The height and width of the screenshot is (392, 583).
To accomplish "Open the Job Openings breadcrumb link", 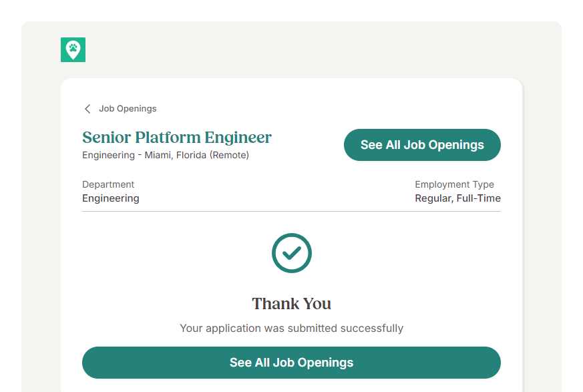I will pyautogui.click(x=128, y=109).
